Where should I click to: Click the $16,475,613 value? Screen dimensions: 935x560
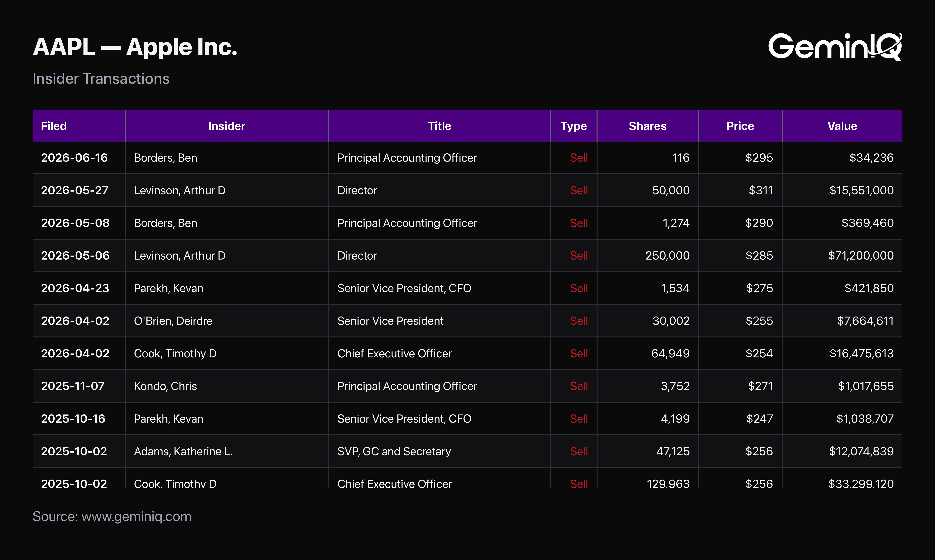pos(861,354)
